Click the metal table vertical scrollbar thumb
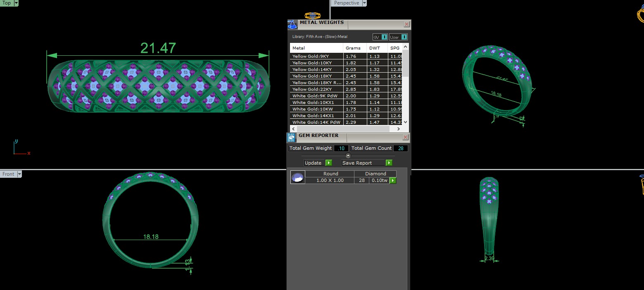This screenshot has width=644, height=290. coord(406,63)
